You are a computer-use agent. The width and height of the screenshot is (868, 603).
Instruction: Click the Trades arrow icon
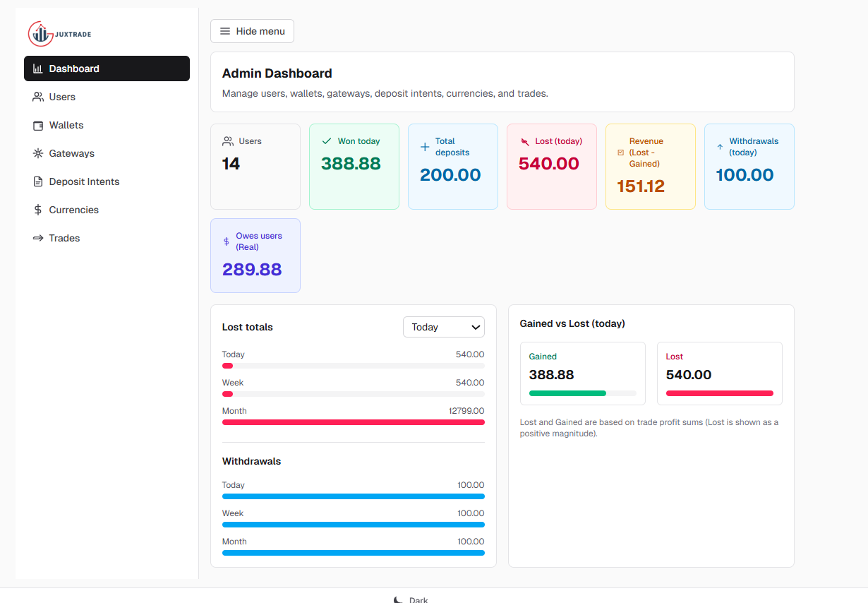click(38, 238)
